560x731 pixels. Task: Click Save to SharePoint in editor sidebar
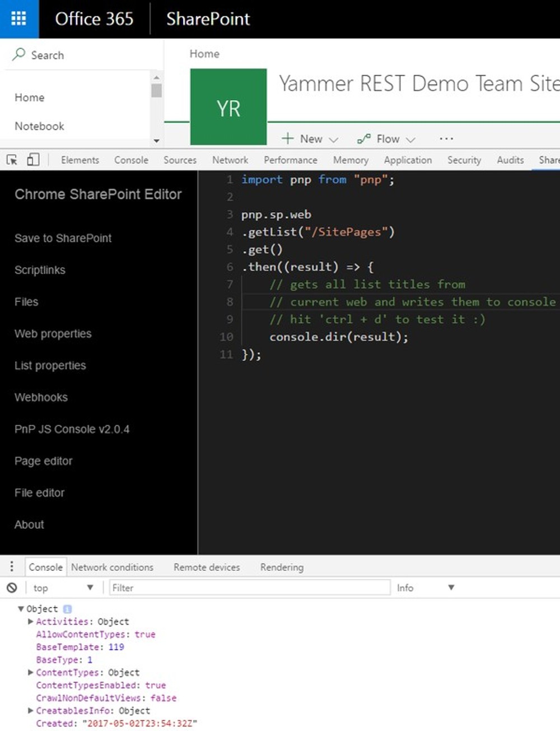(x=62, y=238)
